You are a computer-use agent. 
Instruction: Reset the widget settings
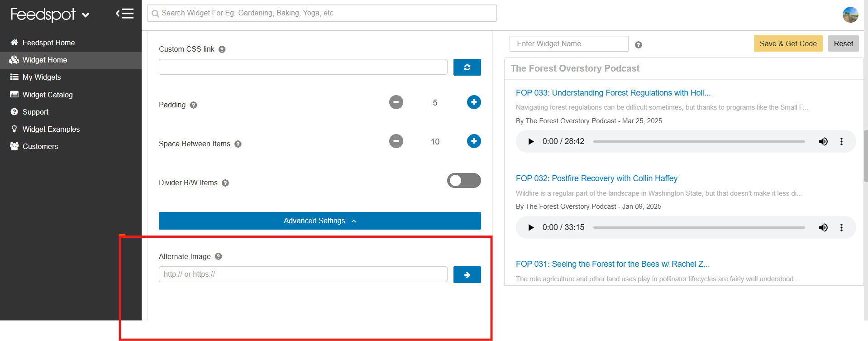coord(843,43)
